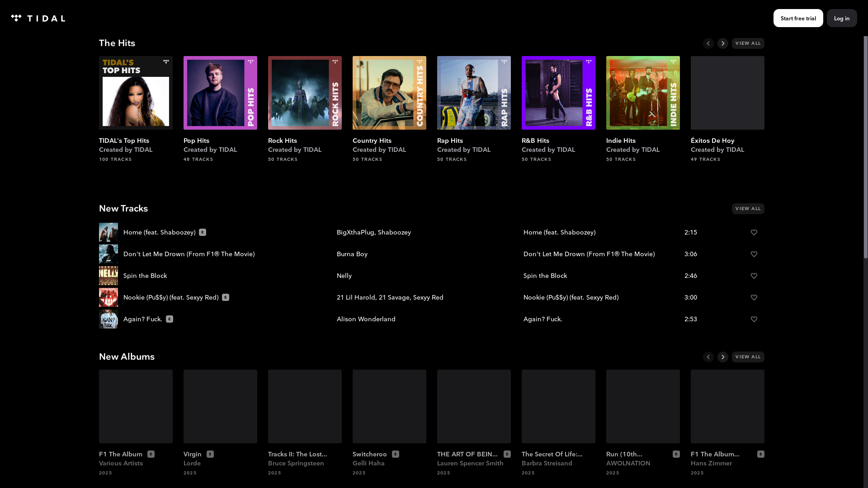Favorite the Spin the Block track
The image size is (868, 488).
pyautogui.click(x=754, y=276)
